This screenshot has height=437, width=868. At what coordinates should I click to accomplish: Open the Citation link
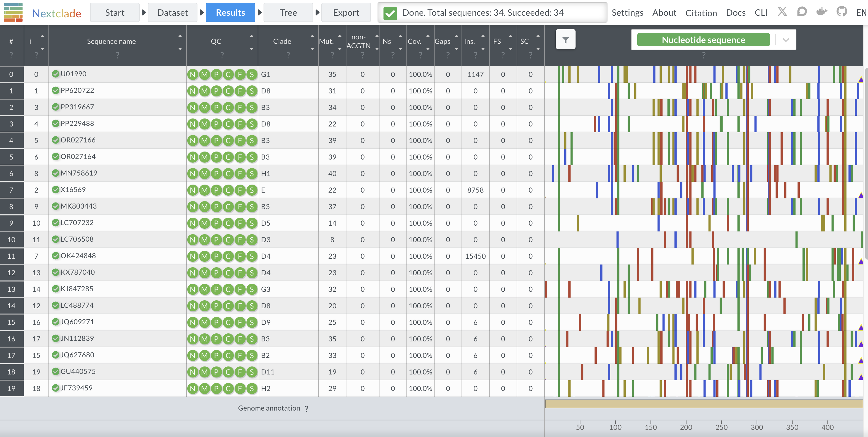coord(701,13)
